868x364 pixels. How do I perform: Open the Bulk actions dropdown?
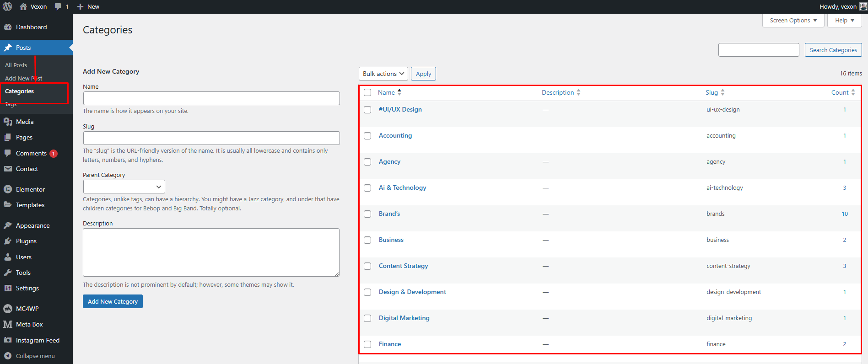click(383, 74)
